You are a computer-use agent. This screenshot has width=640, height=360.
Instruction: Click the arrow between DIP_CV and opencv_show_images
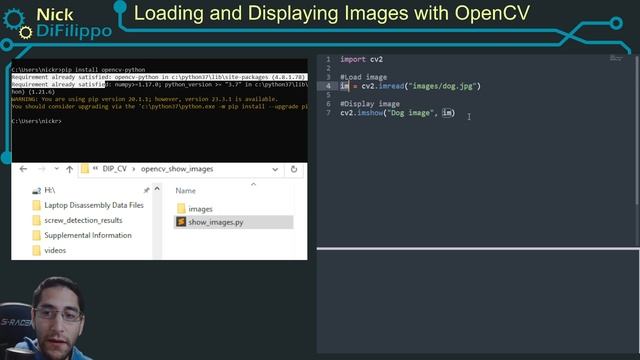click(x=133, y=169)
